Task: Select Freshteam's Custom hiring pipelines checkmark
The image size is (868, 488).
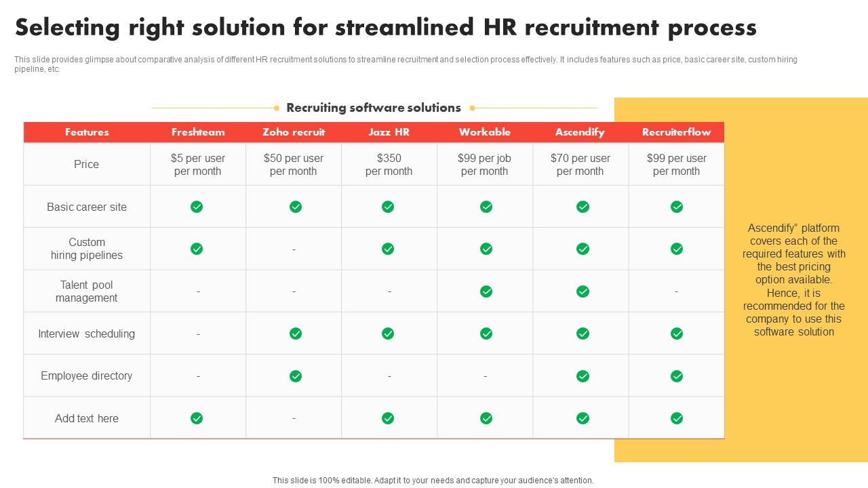Action: tap(197, 249)
